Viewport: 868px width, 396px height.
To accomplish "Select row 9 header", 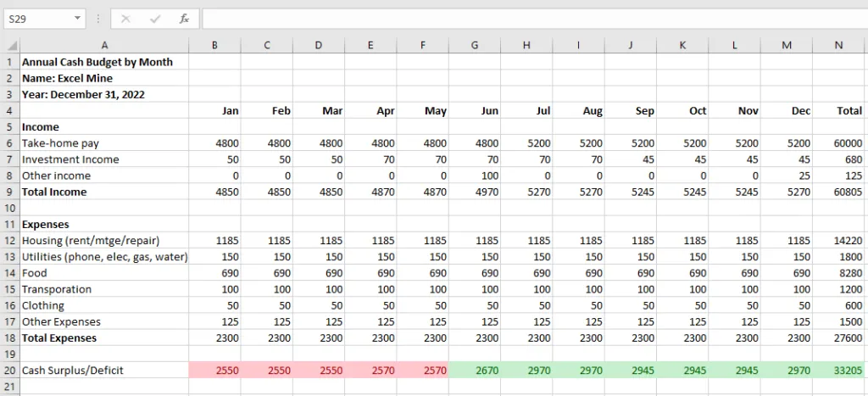I will (10, 192).
